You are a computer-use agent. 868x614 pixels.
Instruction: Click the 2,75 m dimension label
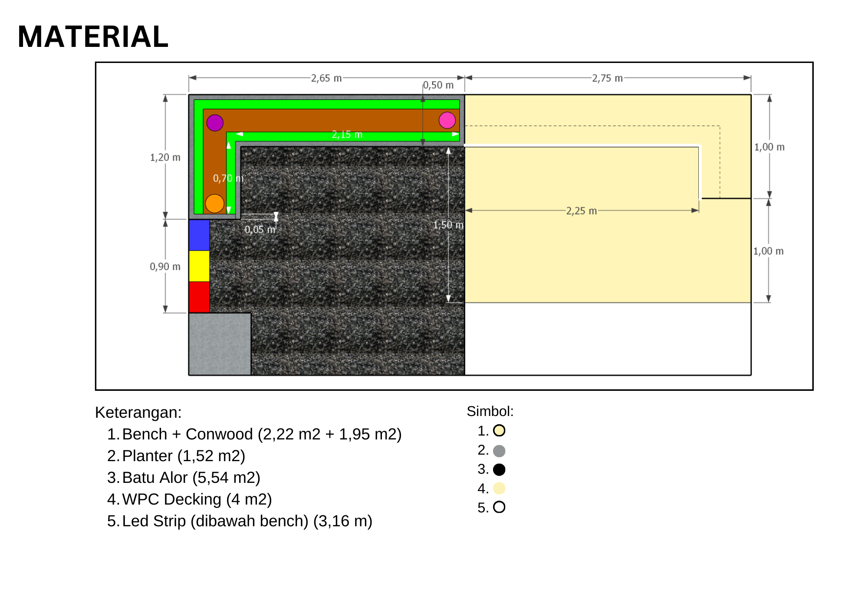pyautogui.click(x=607, y=78)
